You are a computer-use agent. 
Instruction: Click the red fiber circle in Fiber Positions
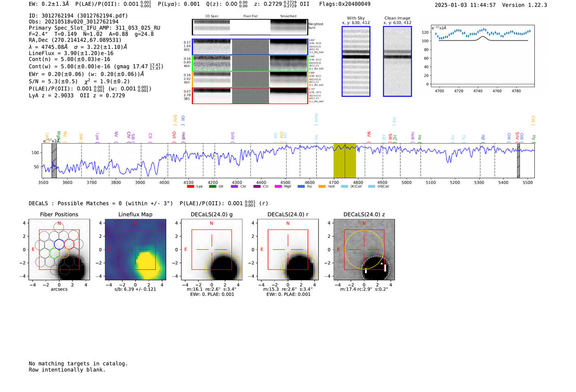pyautogui.click(x=69, y=244)
